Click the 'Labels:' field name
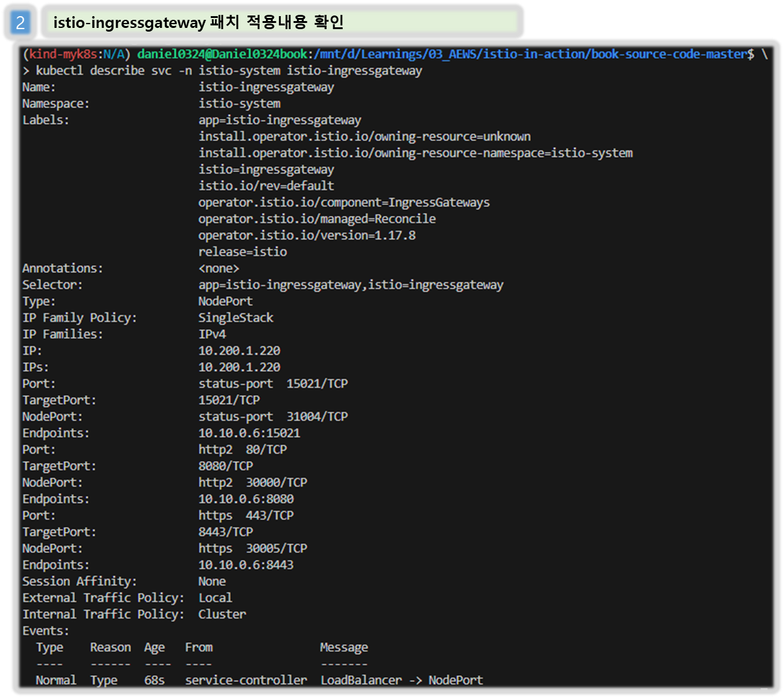784x698 pixels. click(46, 120)
